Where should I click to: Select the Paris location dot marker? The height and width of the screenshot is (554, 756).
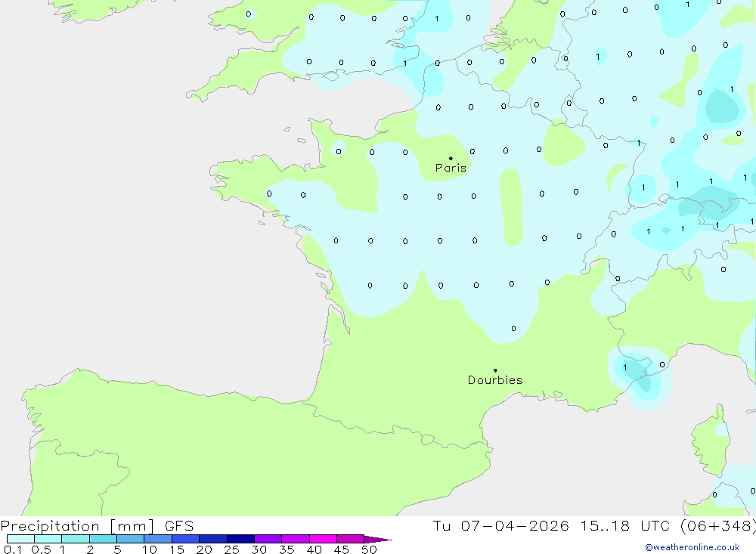click(x=451, y=158)
